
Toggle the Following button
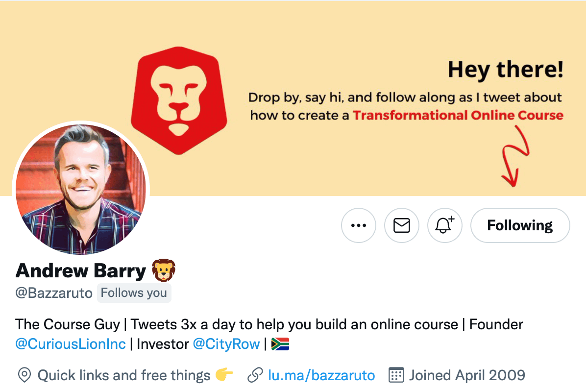point(520,225)
